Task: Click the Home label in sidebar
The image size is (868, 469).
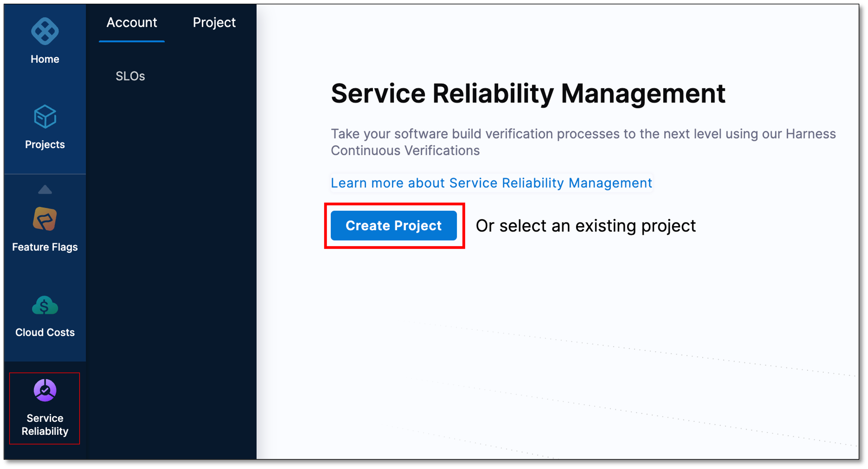Action: 44,59
